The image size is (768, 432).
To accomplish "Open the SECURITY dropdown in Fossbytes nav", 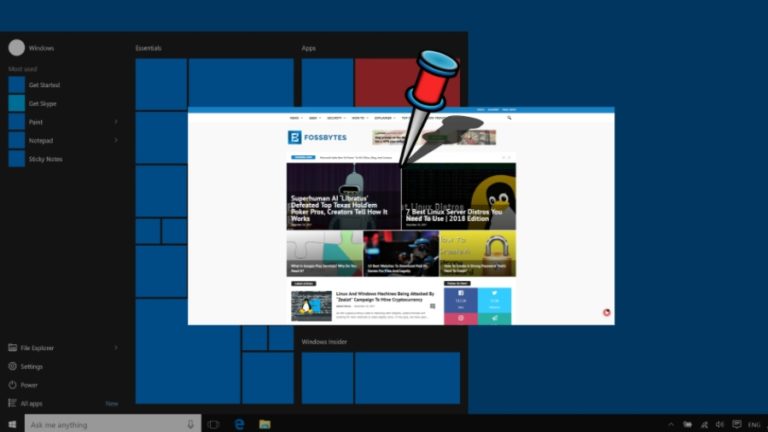I will pyautogui.click(x=336, y=118).
